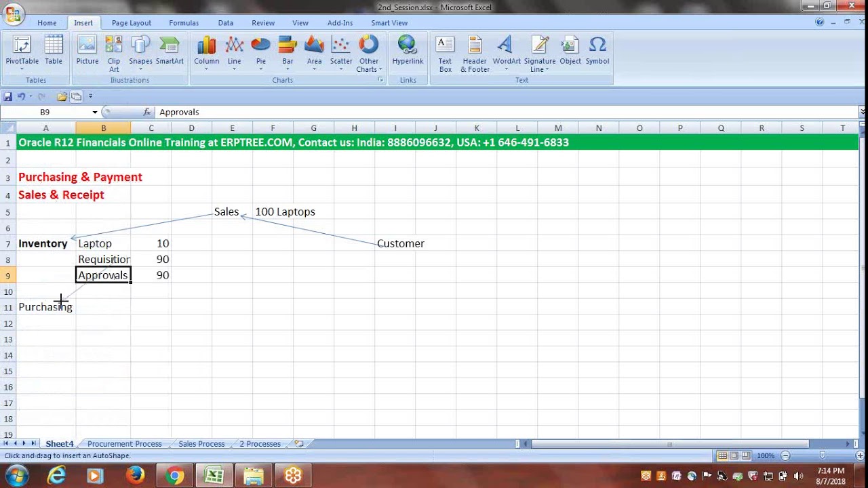Open Other Charts menu

tap(369, 54)
